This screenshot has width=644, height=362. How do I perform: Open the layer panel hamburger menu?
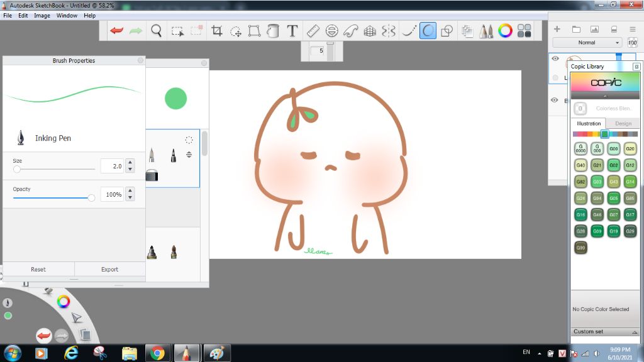pyautogui.click(x=633, y=29)
